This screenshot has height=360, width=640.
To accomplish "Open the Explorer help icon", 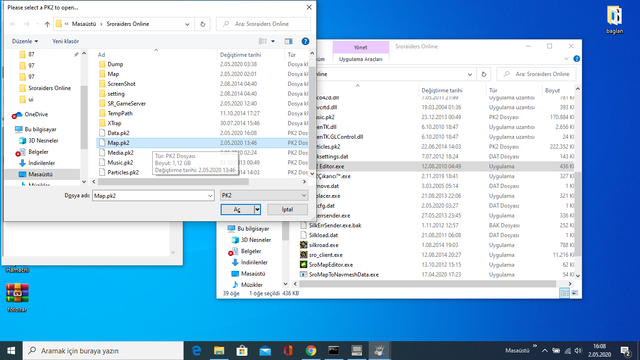I will pyautogui.click(x=576, y=59).
